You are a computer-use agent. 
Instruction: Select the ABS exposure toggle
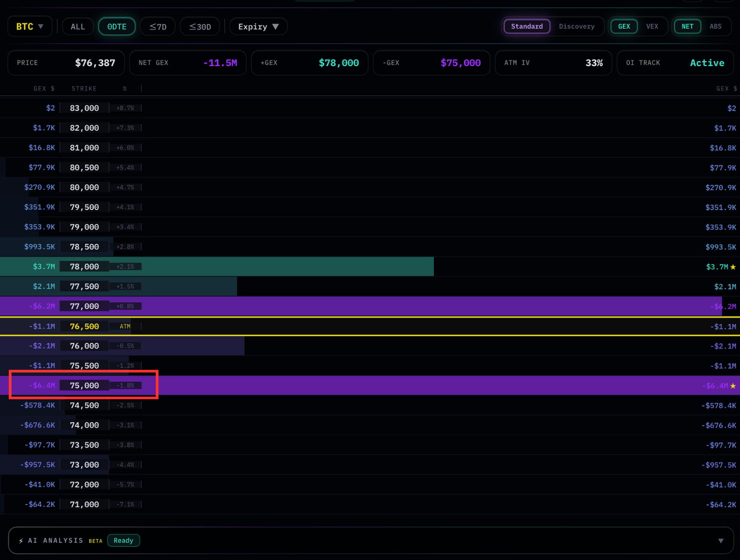715,26
